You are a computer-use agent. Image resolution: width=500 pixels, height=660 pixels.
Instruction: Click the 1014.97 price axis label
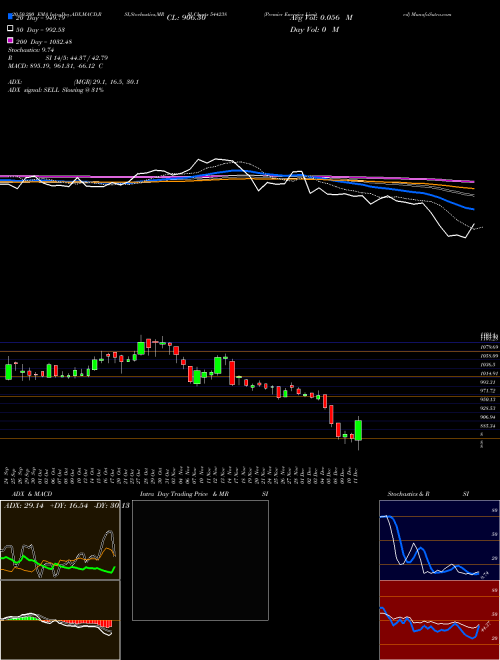coord(490,373)
